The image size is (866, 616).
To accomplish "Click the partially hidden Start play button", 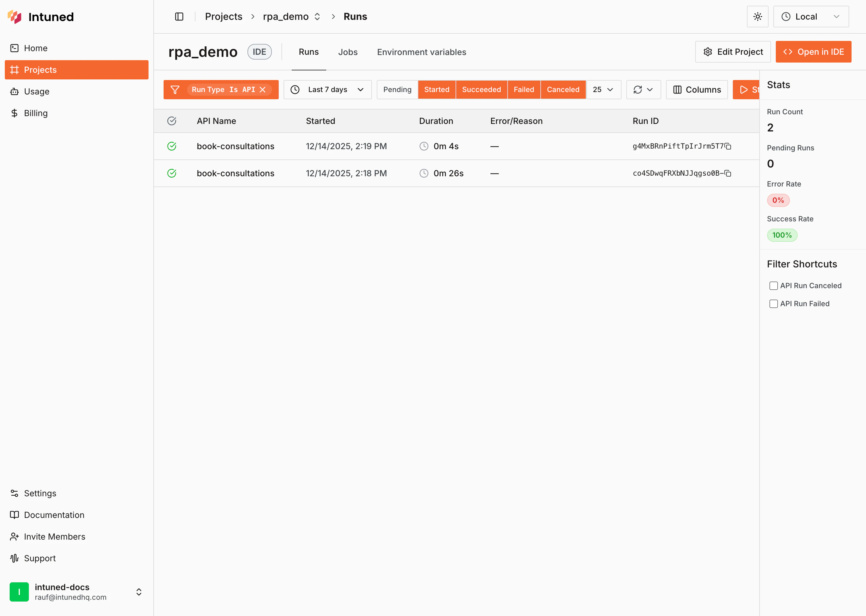I will point(746,90).
